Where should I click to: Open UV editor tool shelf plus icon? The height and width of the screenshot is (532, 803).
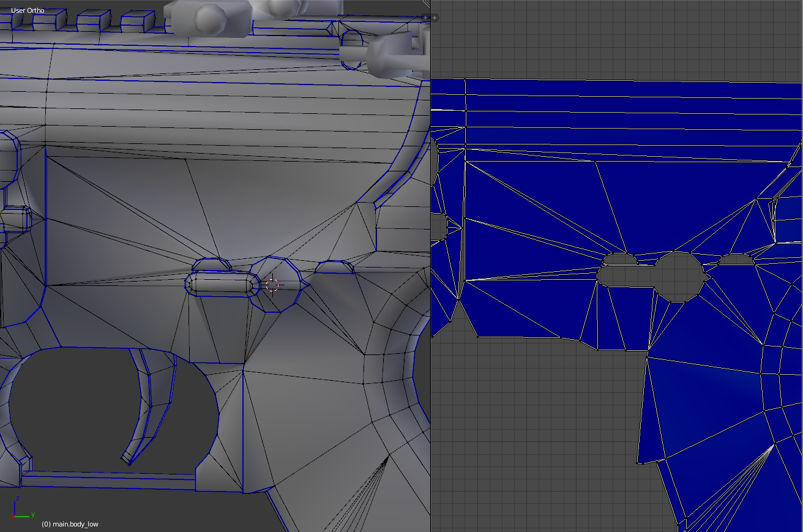coord(435,18)
